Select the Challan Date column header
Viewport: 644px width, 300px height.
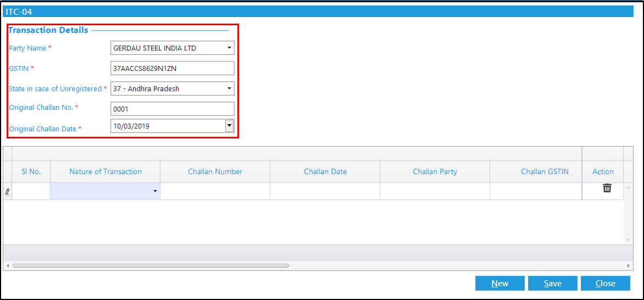click(325, 171)
